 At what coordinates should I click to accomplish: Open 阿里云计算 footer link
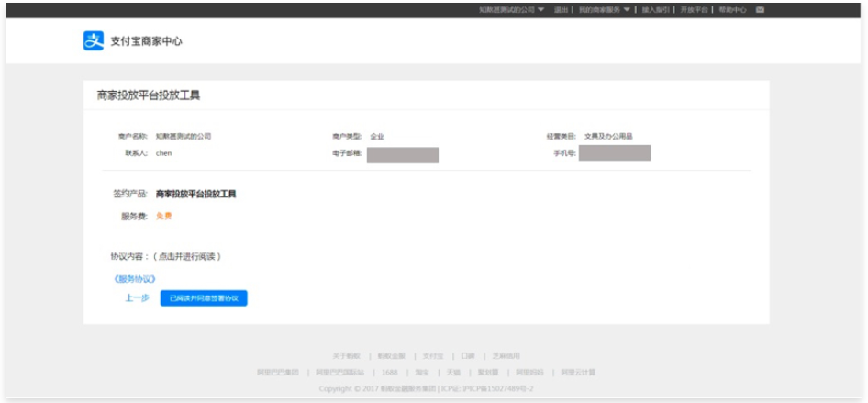(x=578, y=373)
